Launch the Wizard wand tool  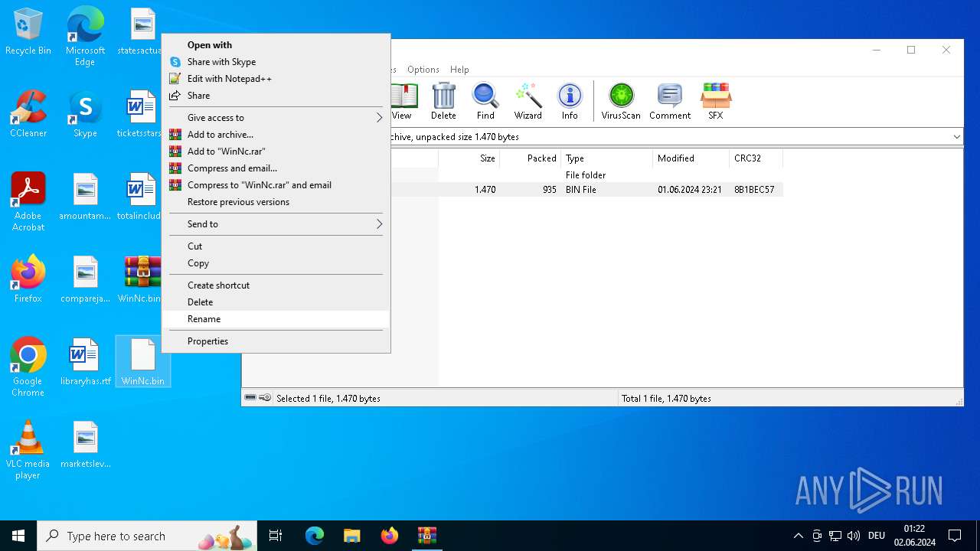click(x=528, y=101)
